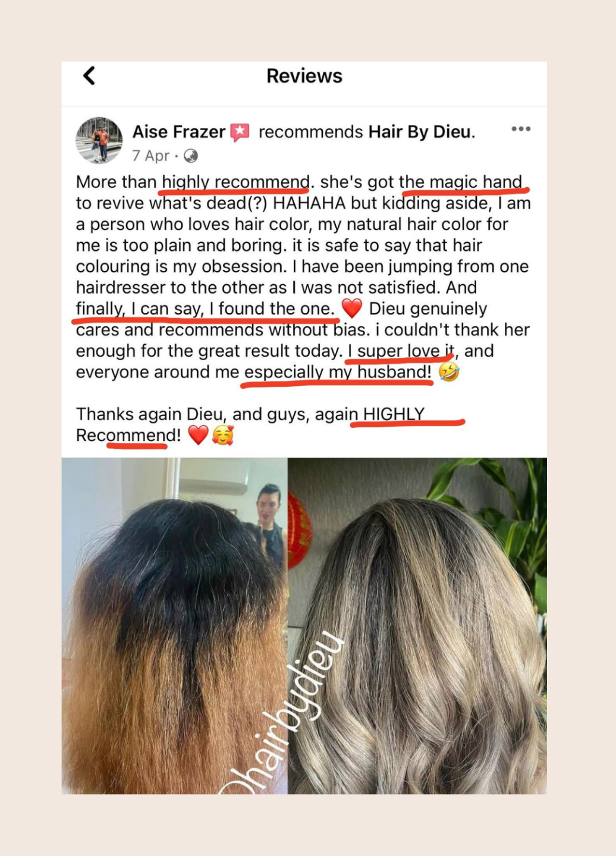Click the red heart after 'found the one.'
Screen dimensions: 616x856
click(352, 309)
